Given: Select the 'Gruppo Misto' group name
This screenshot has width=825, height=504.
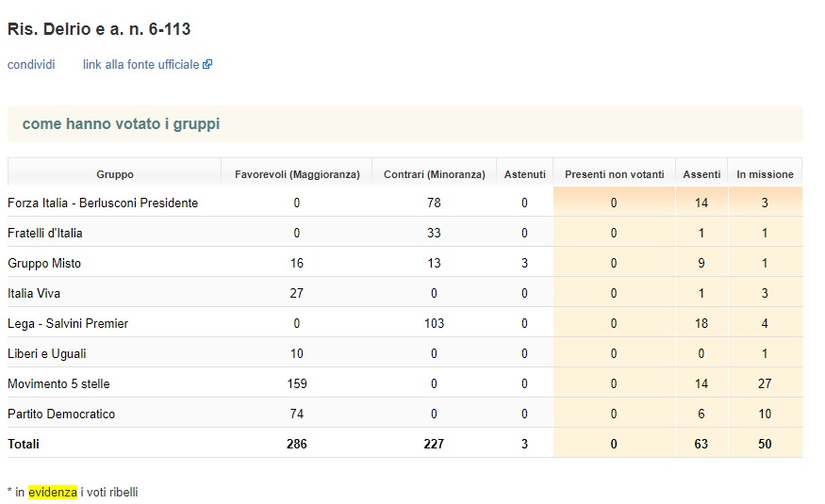Looking at the screenshot, I should click(44, 263).
